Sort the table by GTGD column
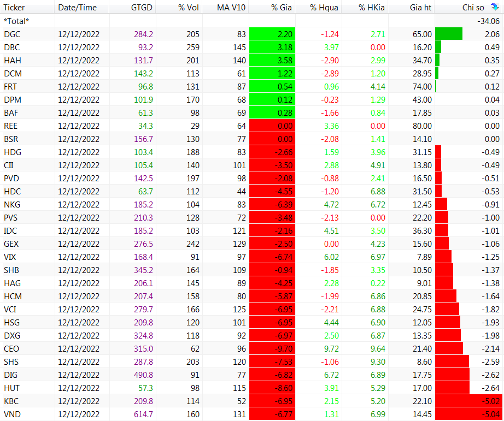This screenshot has height=421, width=504. 142,8
